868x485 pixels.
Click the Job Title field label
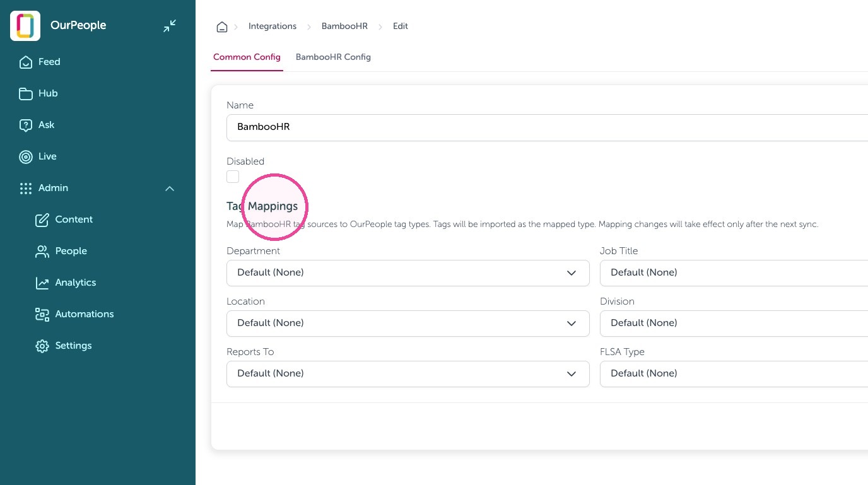619,251
